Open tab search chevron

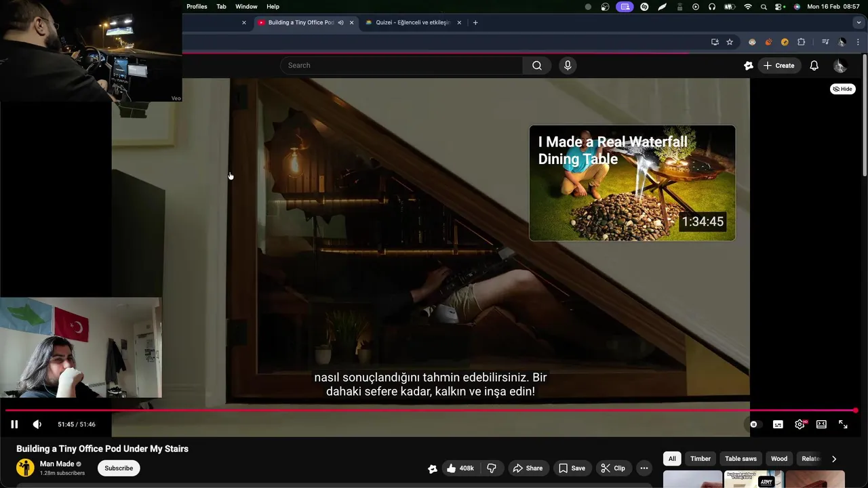coord(859,22)
